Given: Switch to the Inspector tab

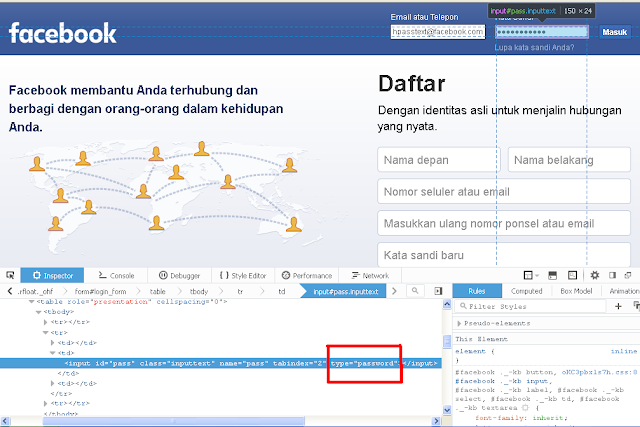Looking at the screenshot, I should click(x=52, y=276).
